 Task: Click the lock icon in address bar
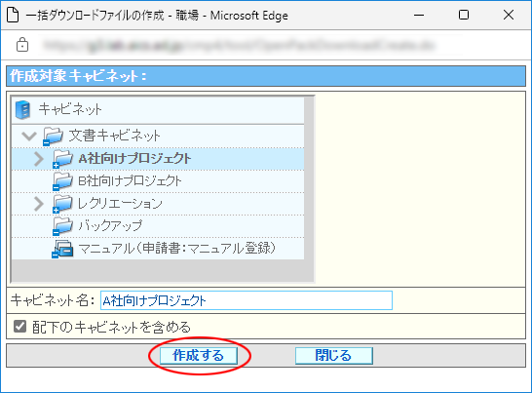(x=22, y=45)
